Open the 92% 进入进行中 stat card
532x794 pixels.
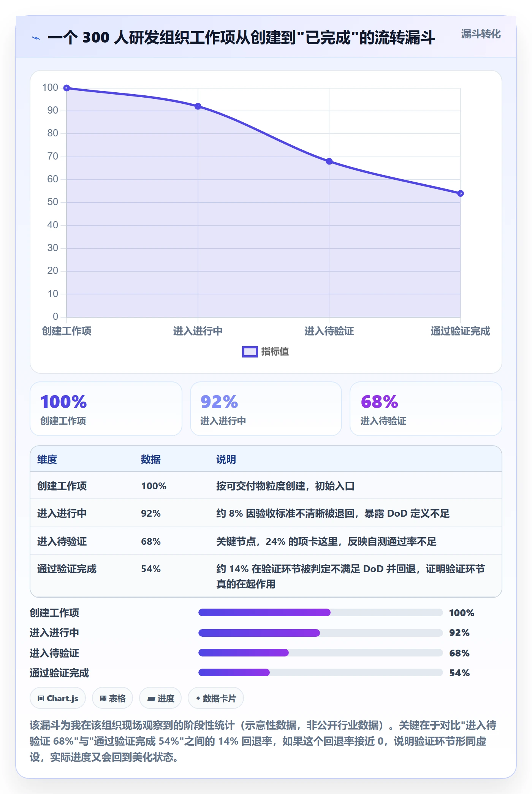266,409
